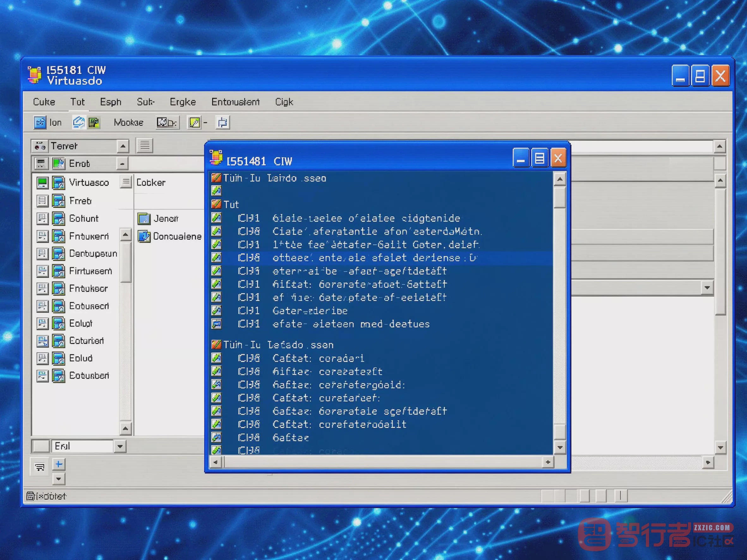Open the right panel dropdown arrow
The height and width of the screenshot is (560, 747).
click(x=707, y=288)
